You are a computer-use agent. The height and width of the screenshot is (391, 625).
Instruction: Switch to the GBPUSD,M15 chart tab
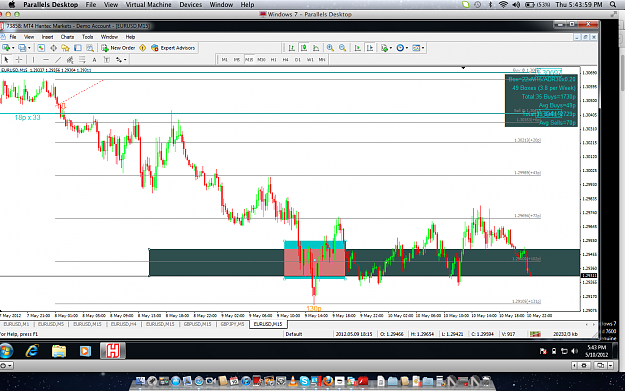click(197, 324)
